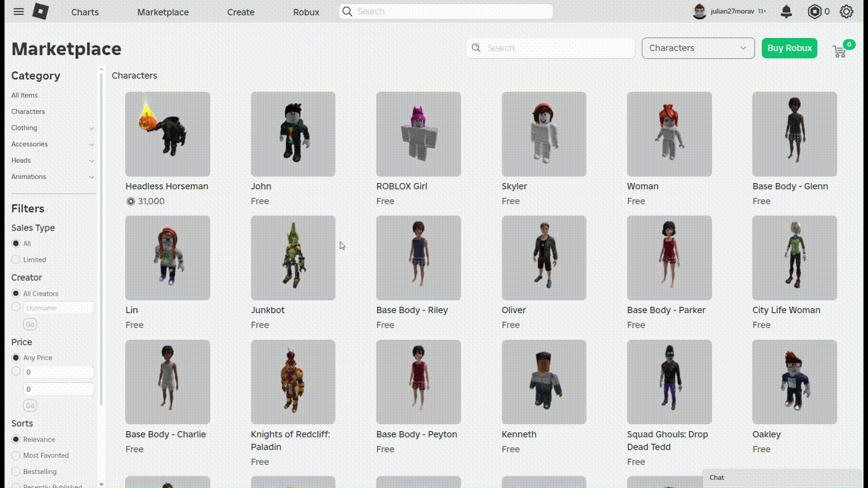Image resolution: width=868 pixels, height=488 pixels.
Task: Click the maximum price input field
Action: 58,389
